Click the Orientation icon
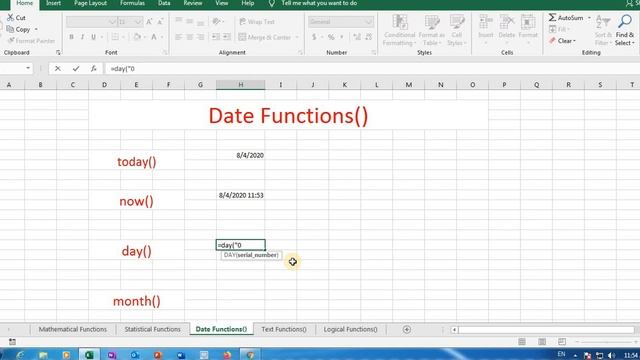Screen dimensions: 640x360 tap(216, 21)
